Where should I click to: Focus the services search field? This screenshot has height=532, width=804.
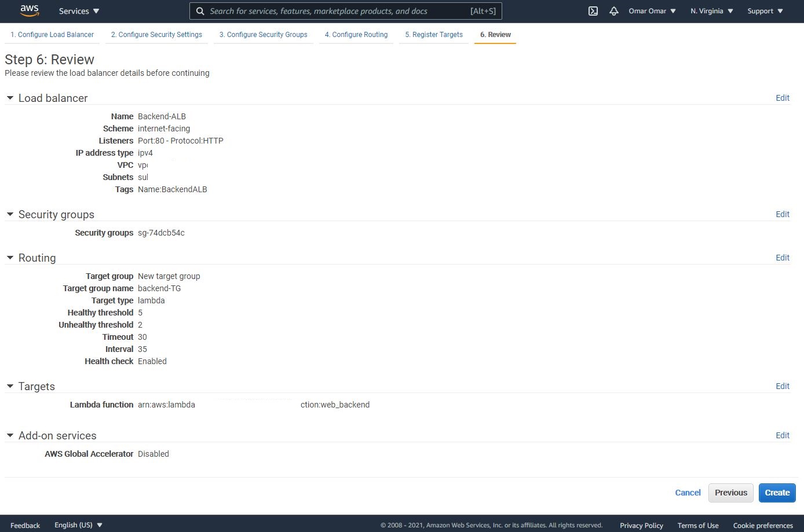pos(346,11)
